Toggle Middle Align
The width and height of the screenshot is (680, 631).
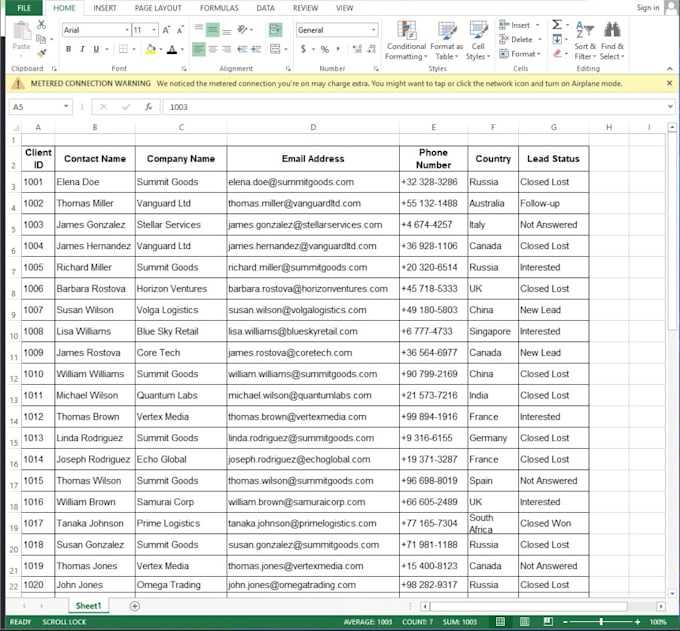[x=212, y=29]
